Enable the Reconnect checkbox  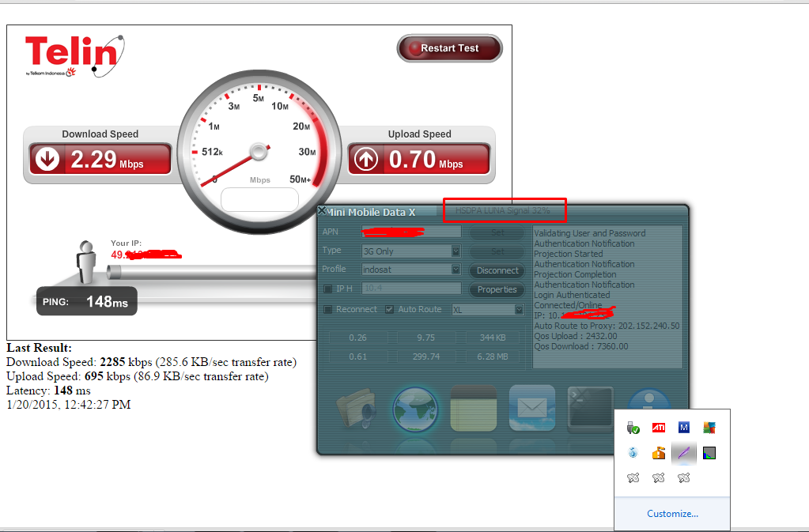[x=327, y=309]
